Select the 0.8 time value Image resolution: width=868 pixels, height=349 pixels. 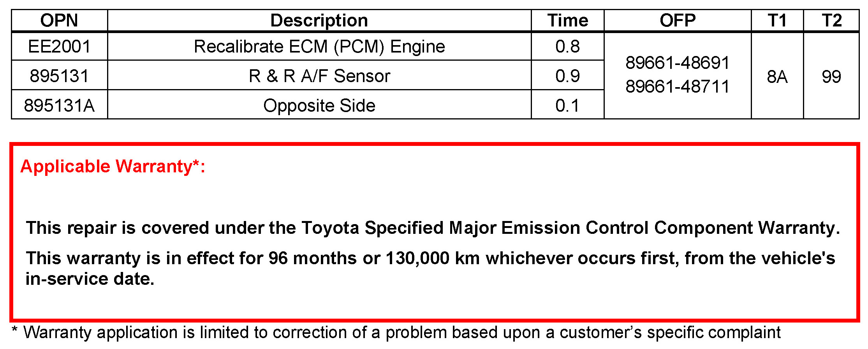[567, 47]
